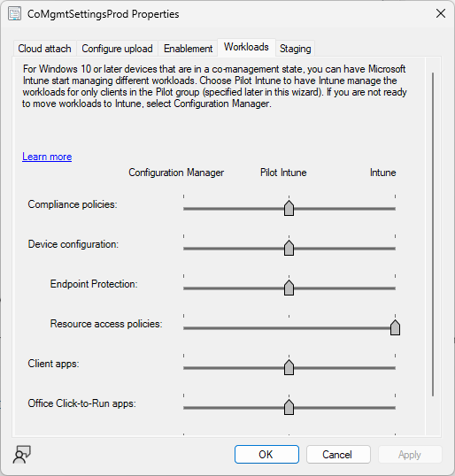Go to the Enablement tab
This screenshot has width=455, height=476.
click(188, 49)
